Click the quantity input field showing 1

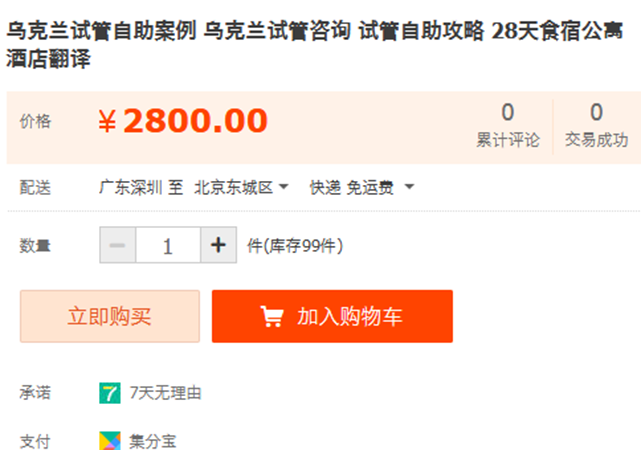click(168, 245)
